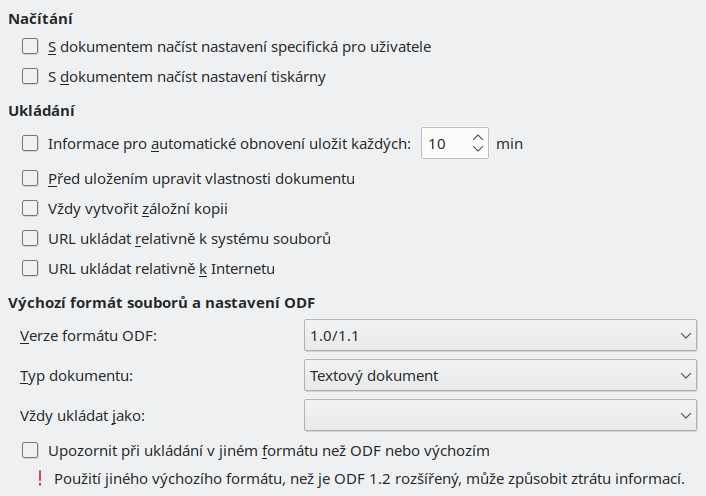Screen dimensions: 706x496
Task: Check 'Před uložením upravit vlastnosti dokumentu'
Action: tap(30, 179)
